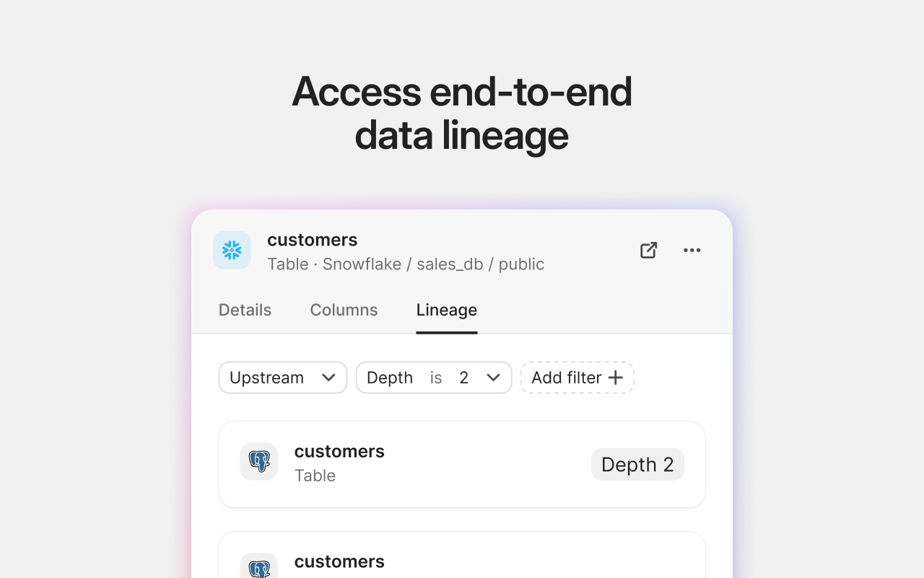The height and width of the screenshot is (578, 924).
Task: Click the Access end-to-end data lineage heading
Action: [x=462, y=113]
